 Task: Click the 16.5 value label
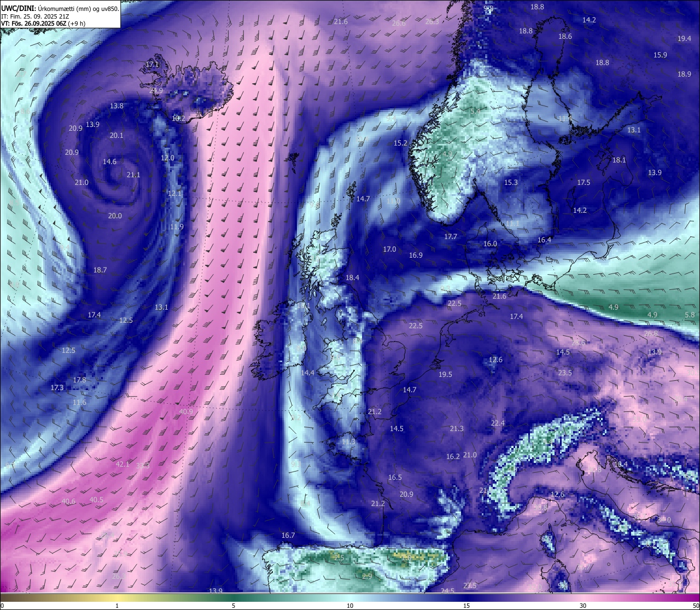point(395,477)
